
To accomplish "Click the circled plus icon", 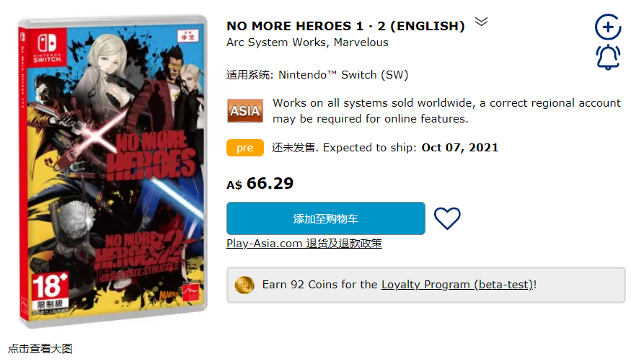I will point(608,27).
